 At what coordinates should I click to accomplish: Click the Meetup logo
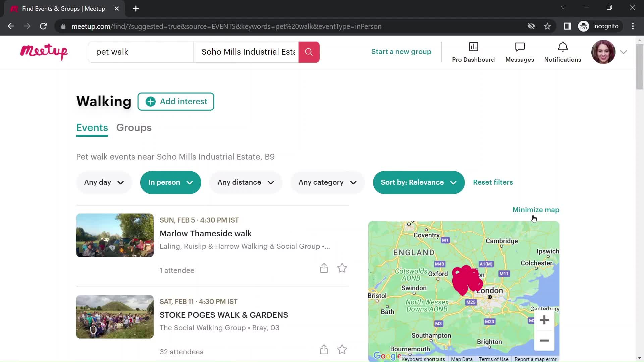(x=44, y=52)
